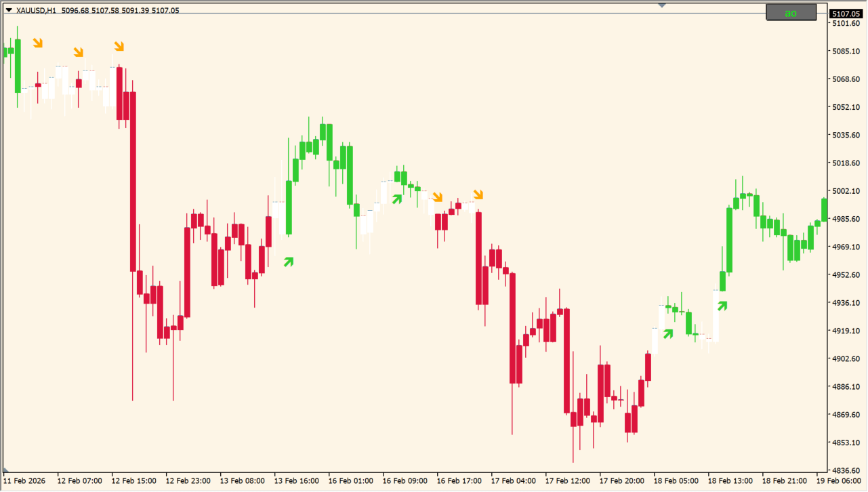This screenshot has height=492, width=868.
Task: Click the green buy arrow below the 13 Feb 16:00 candles
Action: point(289,262)
